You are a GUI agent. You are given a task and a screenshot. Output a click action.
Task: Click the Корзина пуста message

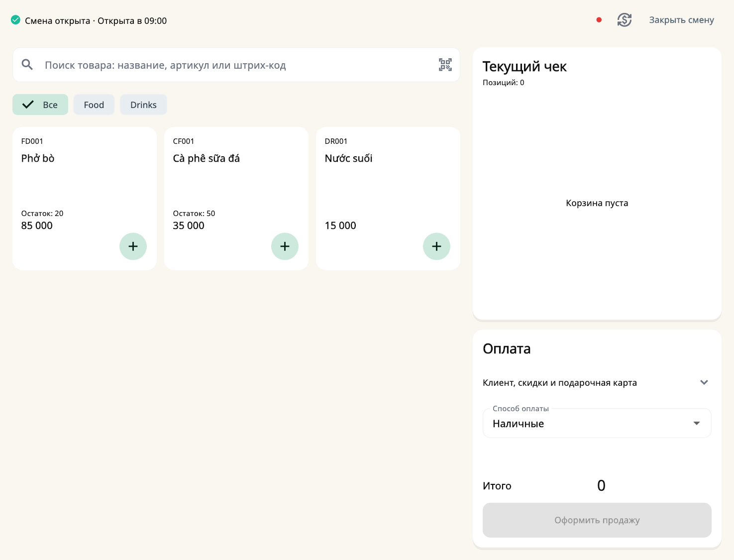(x=597, y=203)
